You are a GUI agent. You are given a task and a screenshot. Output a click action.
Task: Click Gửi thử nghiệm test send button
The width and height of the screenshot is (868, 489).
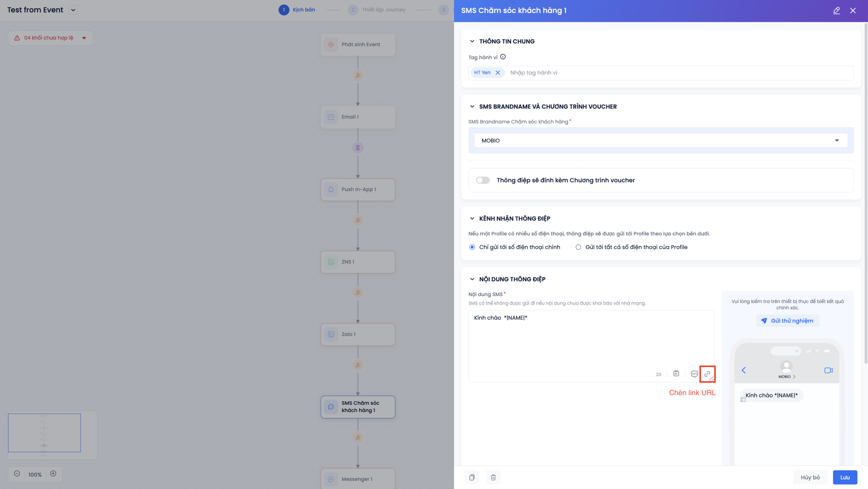[787, 321]
